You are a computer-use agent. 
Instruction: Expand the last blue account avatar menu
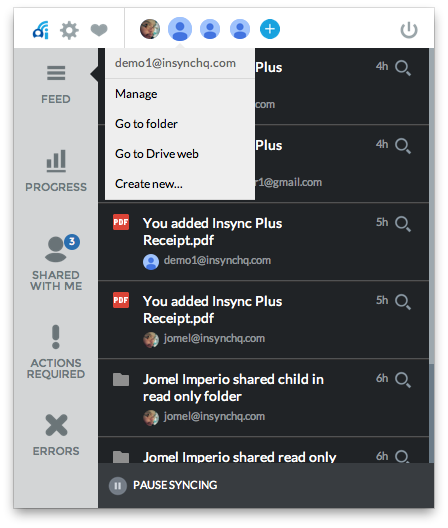pyautogui.click(x=240, y=29)
